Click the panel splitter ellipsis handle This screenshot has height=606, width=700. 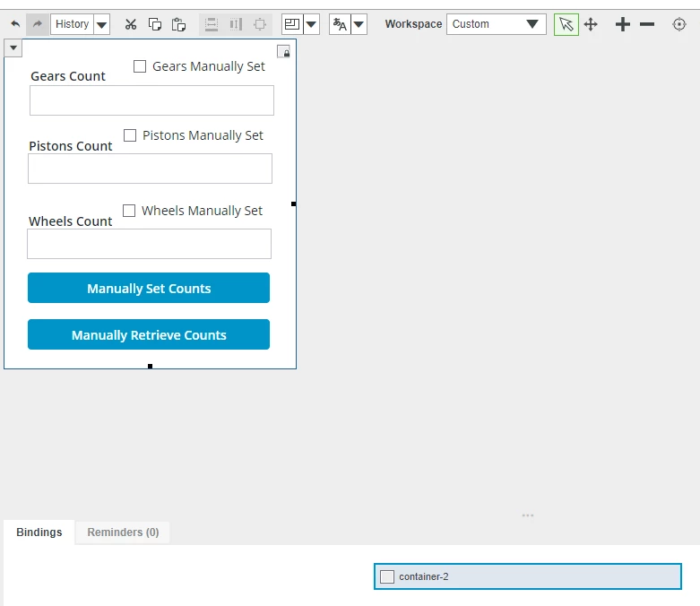(x=528, y=515)
